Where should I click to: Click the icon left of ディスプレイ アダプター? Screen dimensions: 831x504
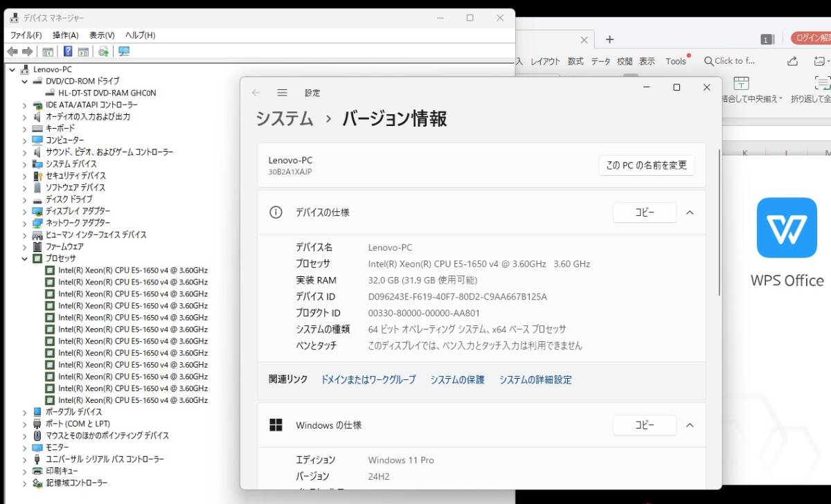coord(37,211)
